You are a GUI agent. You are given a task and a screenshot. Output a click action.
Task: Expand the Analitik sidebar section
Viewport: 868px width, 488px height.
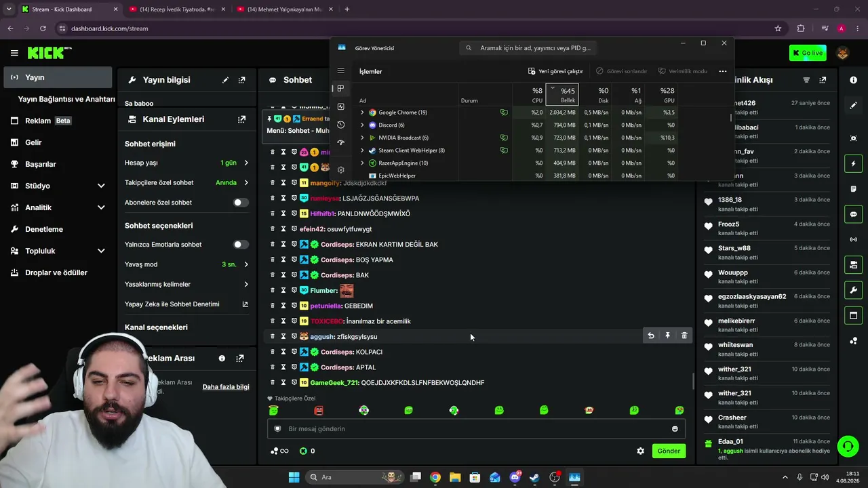(x=101, y=207)
